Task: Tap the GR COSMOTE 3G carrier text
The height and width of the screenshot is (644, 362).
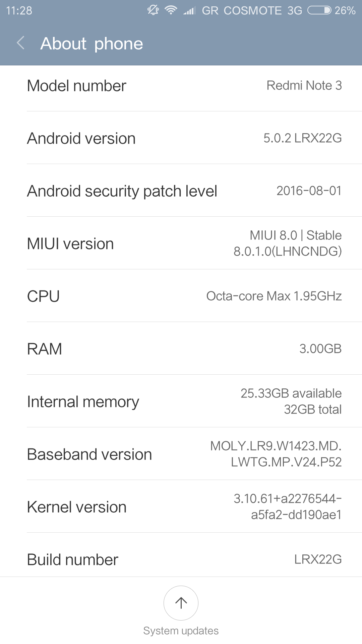Action: point(252,11)
